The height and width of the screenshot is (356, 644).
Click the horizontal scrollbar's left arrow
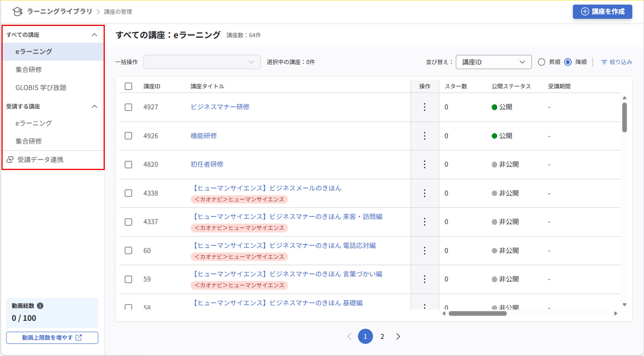[444, 314]
